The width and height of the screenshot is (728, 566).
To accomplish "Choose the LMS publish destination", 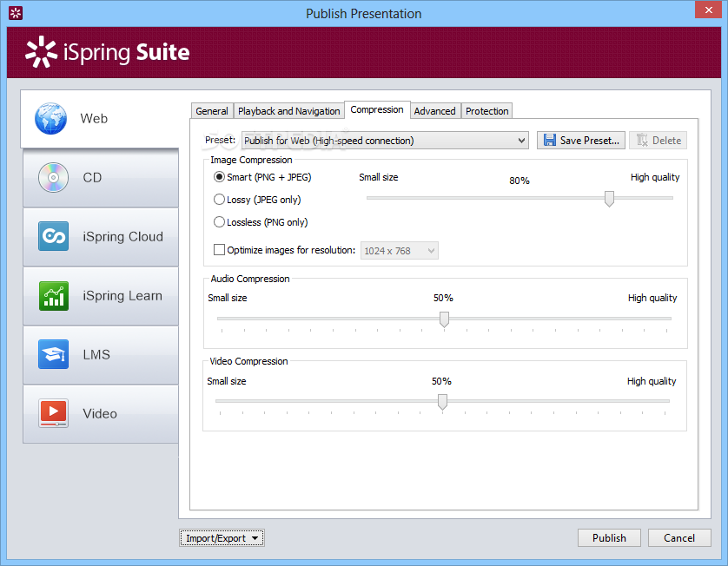I will tap(101, 354).
